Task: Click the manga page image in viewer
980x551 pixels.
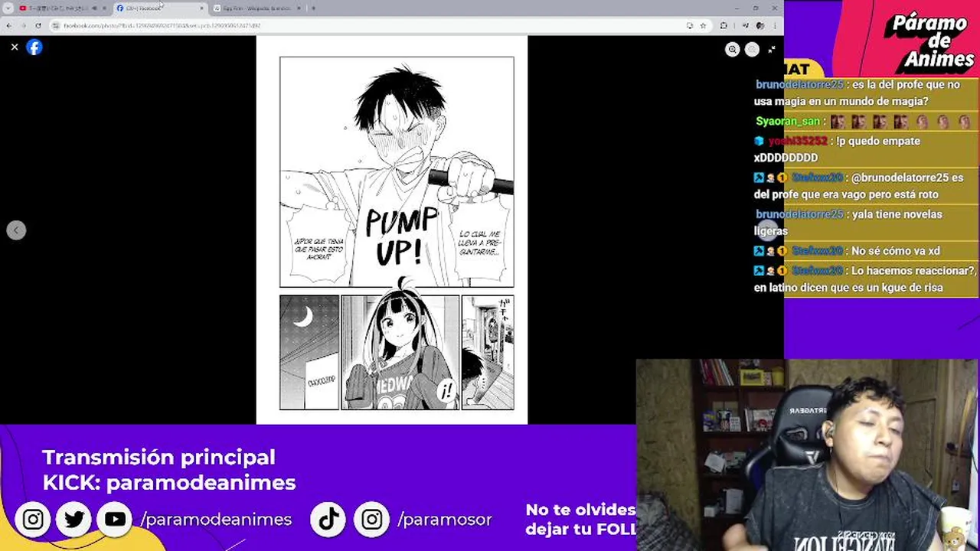Action: coord(392,230)
